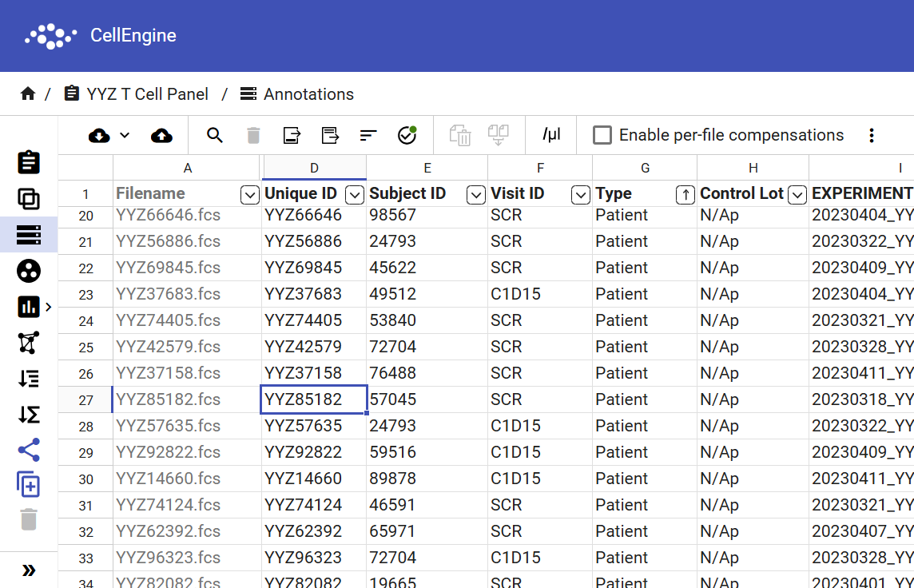Image resolution: width=914 pixels, height=588 pixels.
Task: Click filename YYZ66646.fcs
Action: (168, 215)
